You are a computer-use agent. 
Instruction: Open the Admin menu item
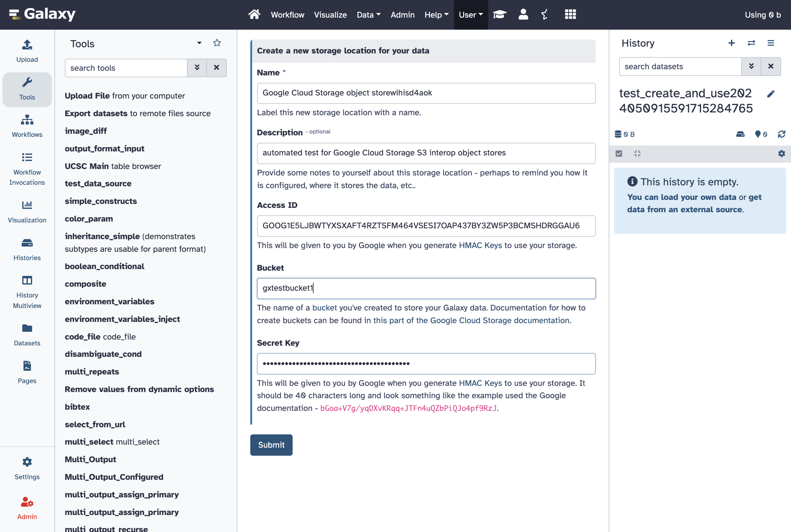point(403,15)
